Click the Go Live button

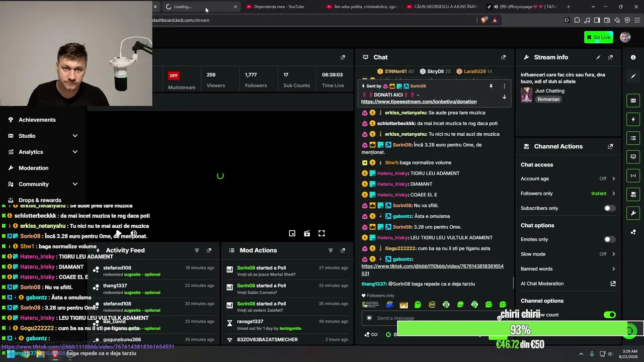tap(599, 37)
